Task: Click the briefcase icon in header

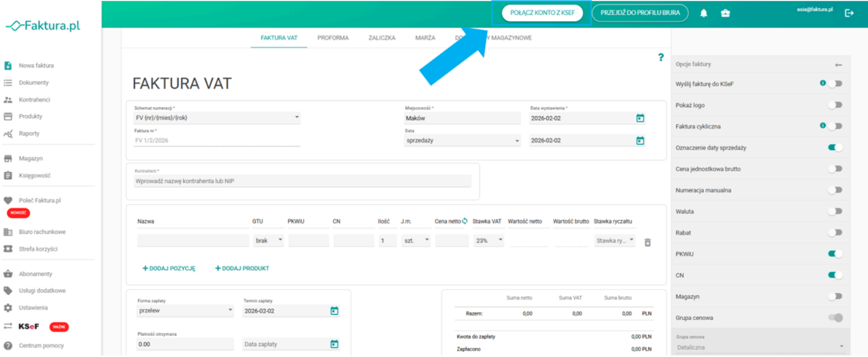Action: tap(725, 13)
